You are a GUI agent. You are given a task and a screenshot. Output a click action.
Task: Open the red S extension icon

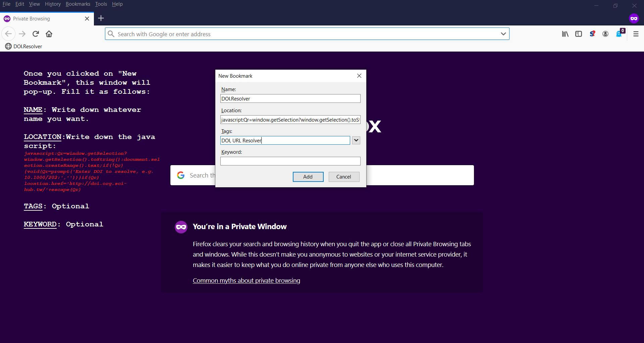(x=592, y=34)
